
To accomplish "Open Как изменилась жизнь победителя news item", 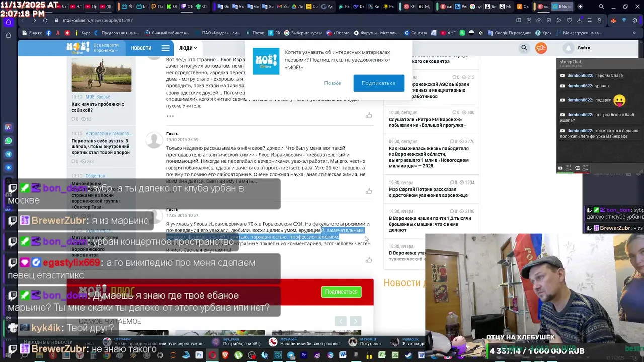I will pos(429,157).
